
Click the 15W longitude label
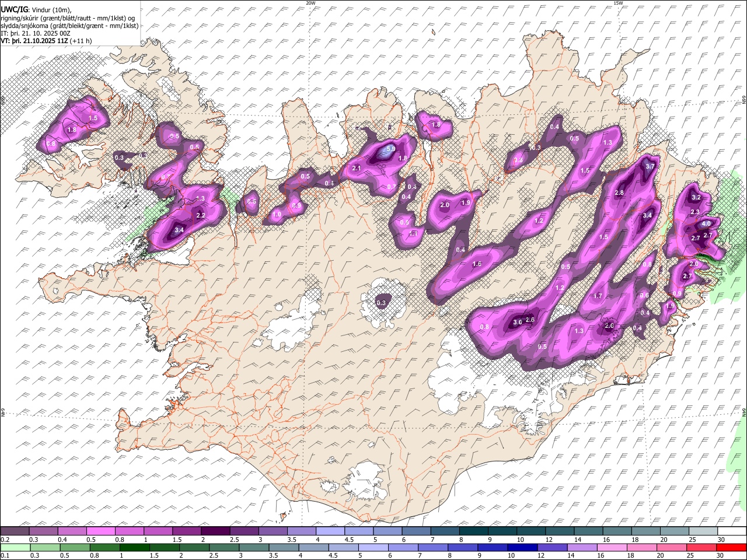click(x=618, y=2)
